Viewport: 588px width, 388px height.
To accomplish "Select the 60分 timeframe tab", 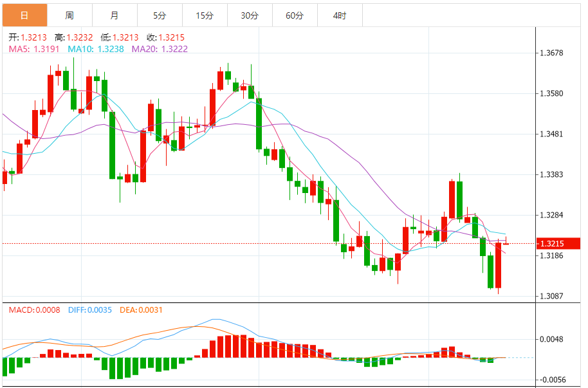I will [x=295, y=15].
